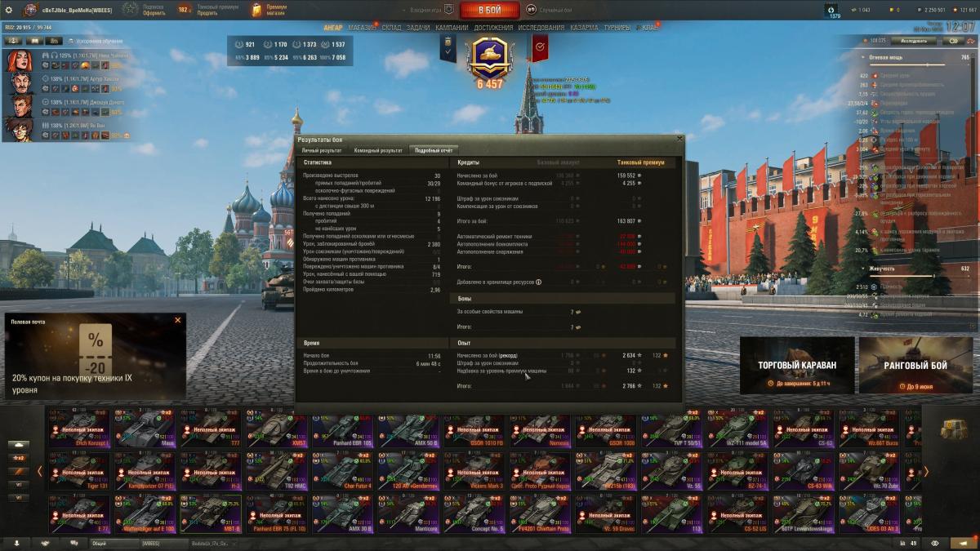
Task: Click crew commander portrait Нина Чайкина
Action: 19,60
